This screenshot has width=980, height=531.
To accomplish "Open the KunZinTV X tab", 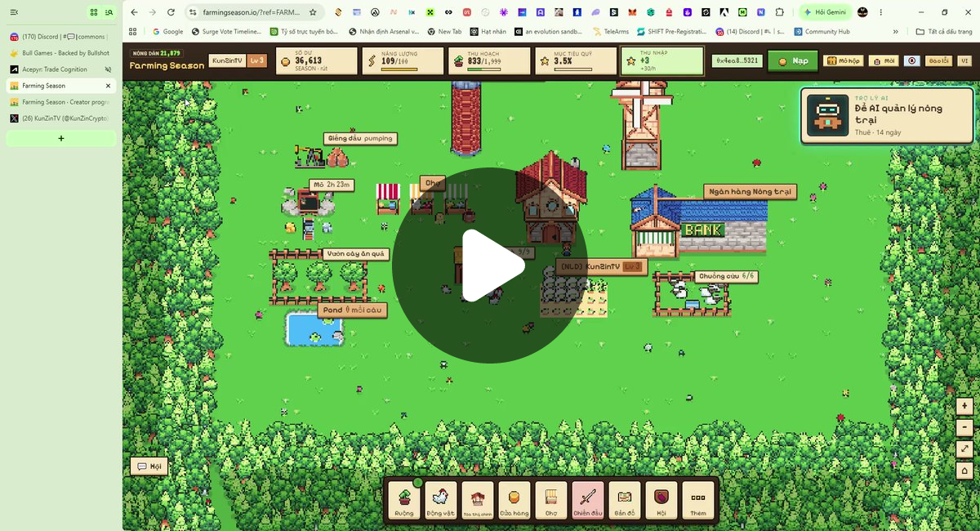I will [x=60, y=118].
